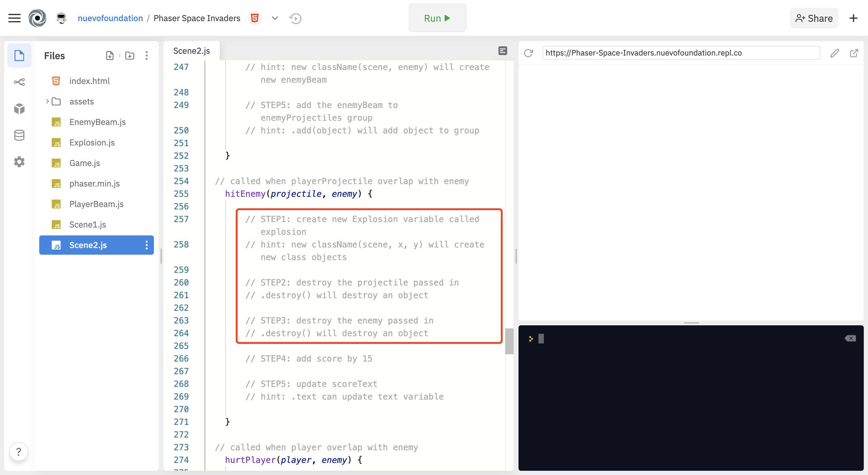Open the dropdown chevron beside project name
The height and width of the screenshot is (475, 868).
point(275,18)
